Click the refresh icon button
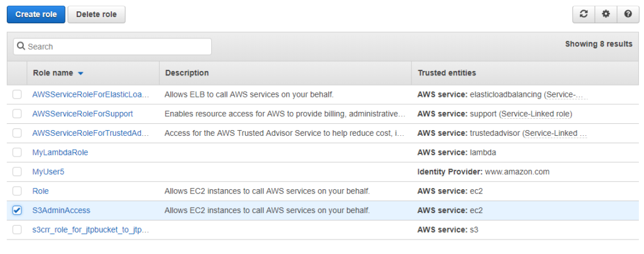644x254 pixels. coord(583,14)
